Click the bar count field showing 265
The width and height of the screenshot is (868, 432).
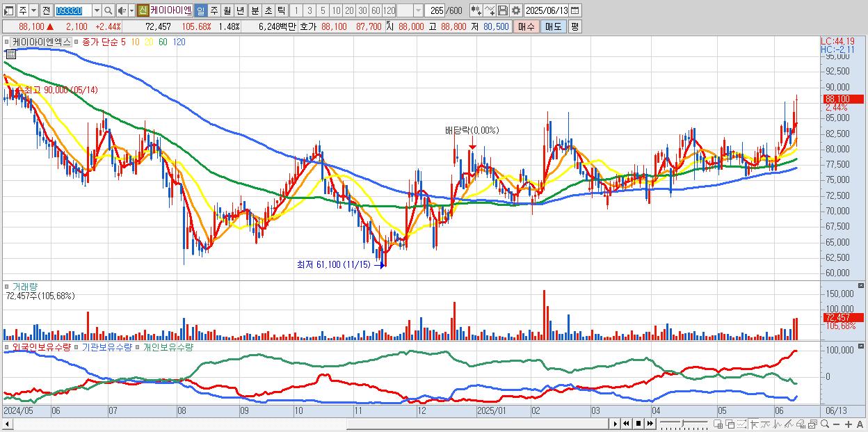435,10
